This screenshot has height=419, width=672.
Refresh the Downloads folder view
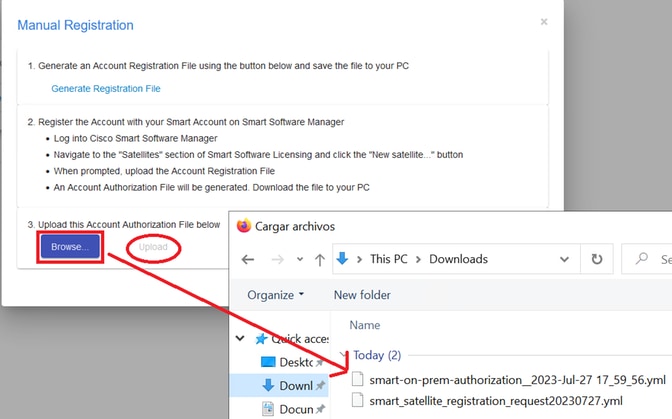tap(597, 259)
